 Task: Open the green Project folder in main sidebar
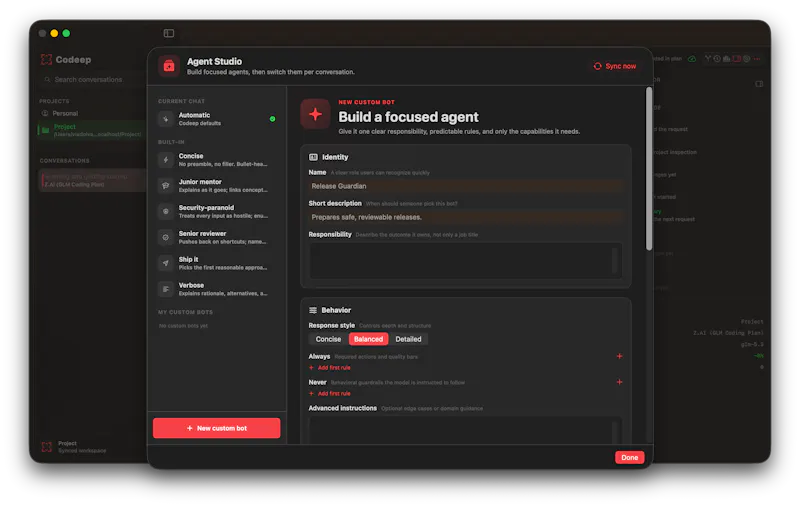click(x=92, y=130)
